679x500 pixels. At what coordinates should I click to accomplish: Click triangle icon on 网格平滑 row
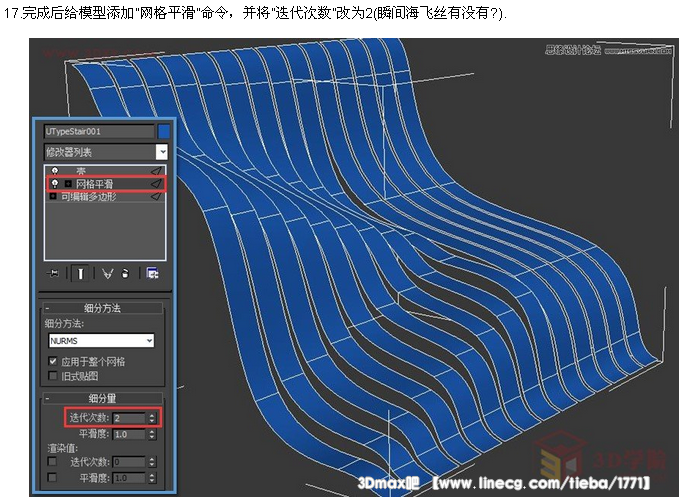coord(156,184)
